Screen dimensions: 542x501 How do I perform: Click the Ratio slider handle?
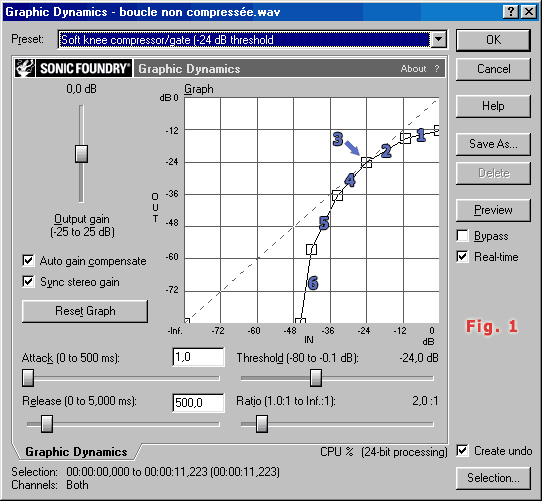coord(262,424)
